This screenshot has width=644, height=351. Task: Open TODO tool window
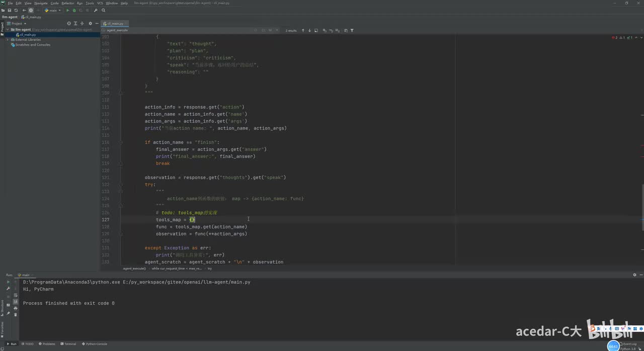pyautogui.click(x=27, y=344)
